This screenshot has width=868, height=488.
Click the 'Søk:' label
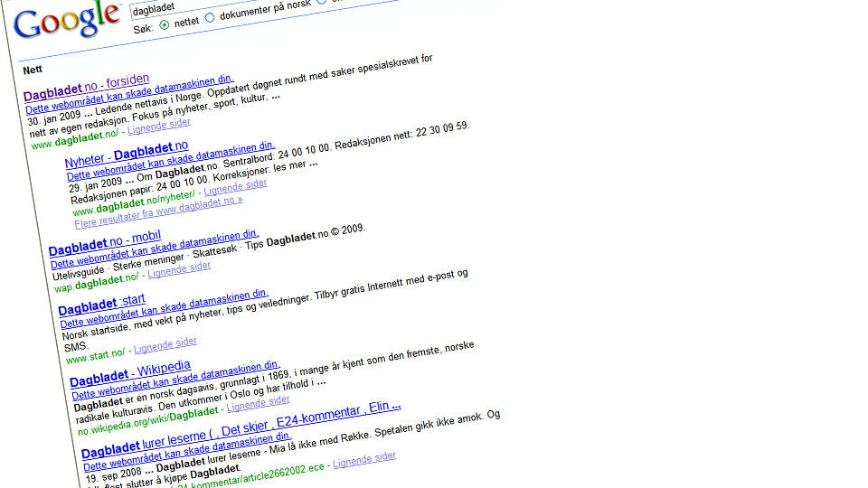pos(143,29)
